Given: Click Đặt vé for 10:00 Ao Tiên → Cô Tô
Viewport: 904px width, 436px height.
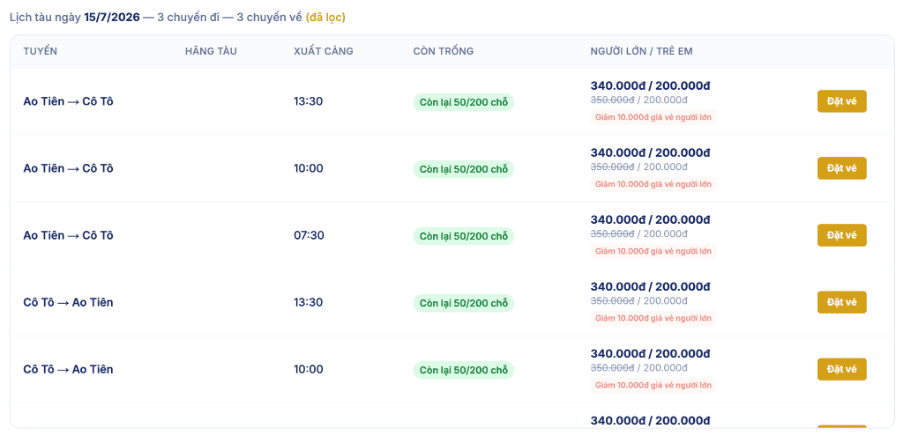Looking at the screenshot, I should point(842,168).
